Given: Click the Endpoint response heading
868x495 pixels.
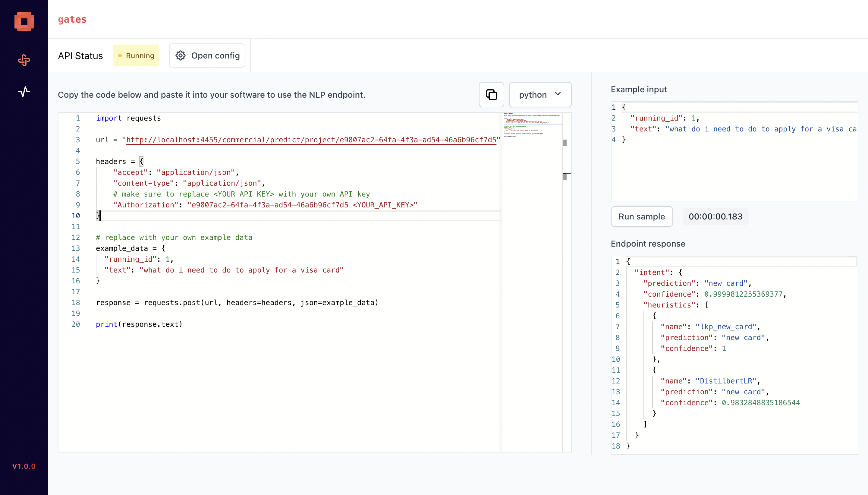Looking at the screenshot, I should tap(648, 244).
